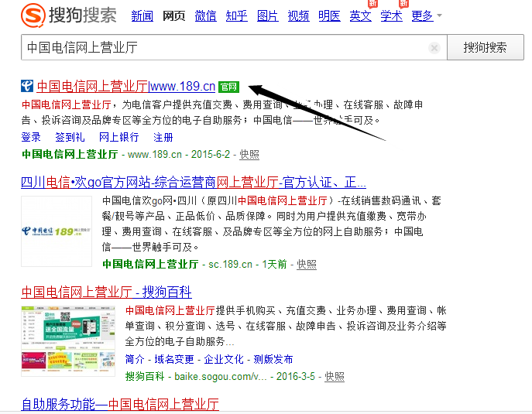Click green text www.189.cn - 2015-6-2
532x414 pixels.
[179, 154]
